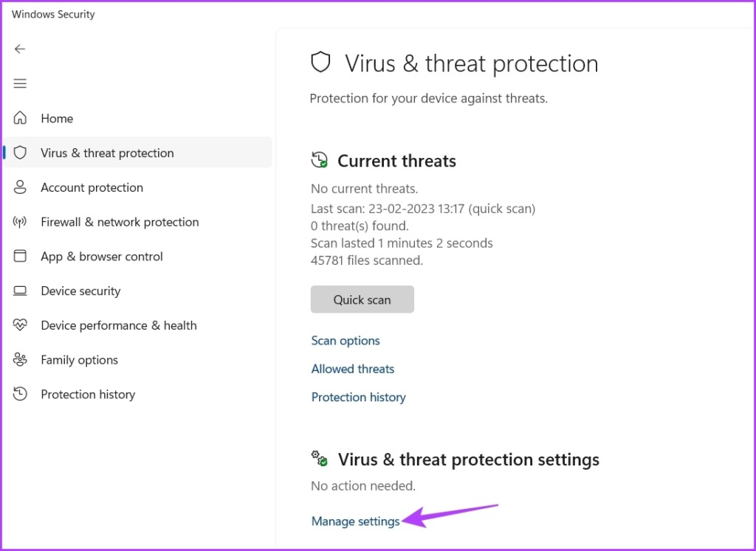The width and height of the screenshot is (756, 551).
Task: Open Protection history from the sidebar
Action: [x=87, y=394]
